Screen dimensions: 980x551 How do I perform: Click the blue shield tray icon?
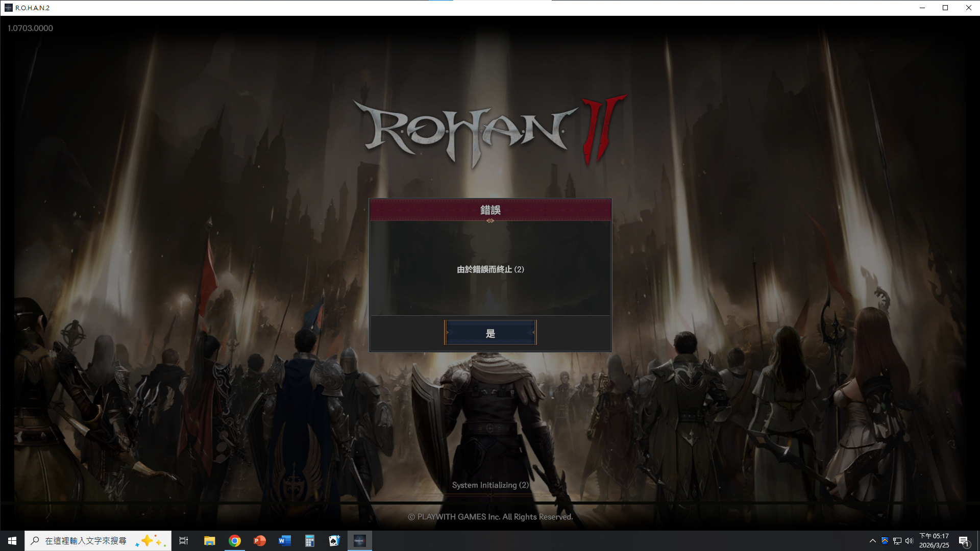[885, 541]
